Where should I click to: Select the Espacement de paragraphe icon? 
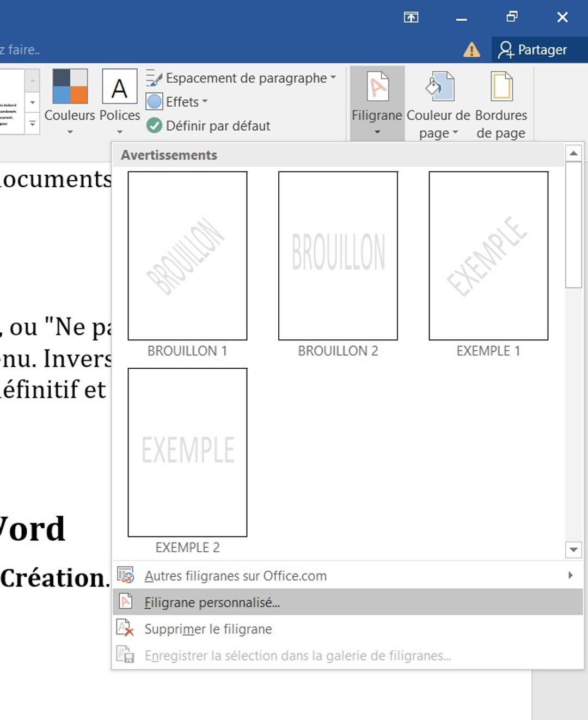tap(154, 77)
